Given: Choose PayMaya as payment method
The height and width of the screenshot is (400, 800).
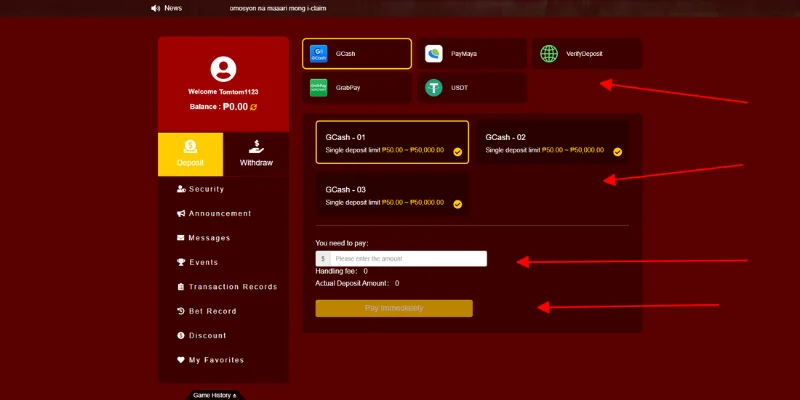Looking at the screenshot, I should click(x=472, y=54).
